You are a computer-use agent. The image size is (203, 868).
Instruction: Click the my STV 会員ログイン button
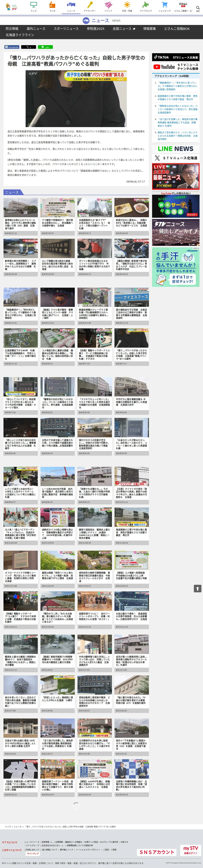point(191,850)
